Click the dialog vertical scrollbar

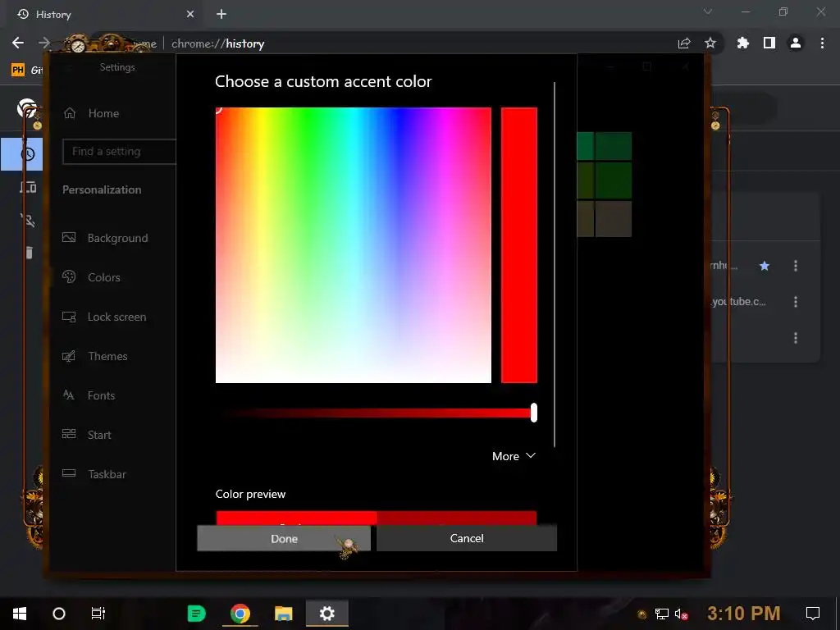(555, 265)
